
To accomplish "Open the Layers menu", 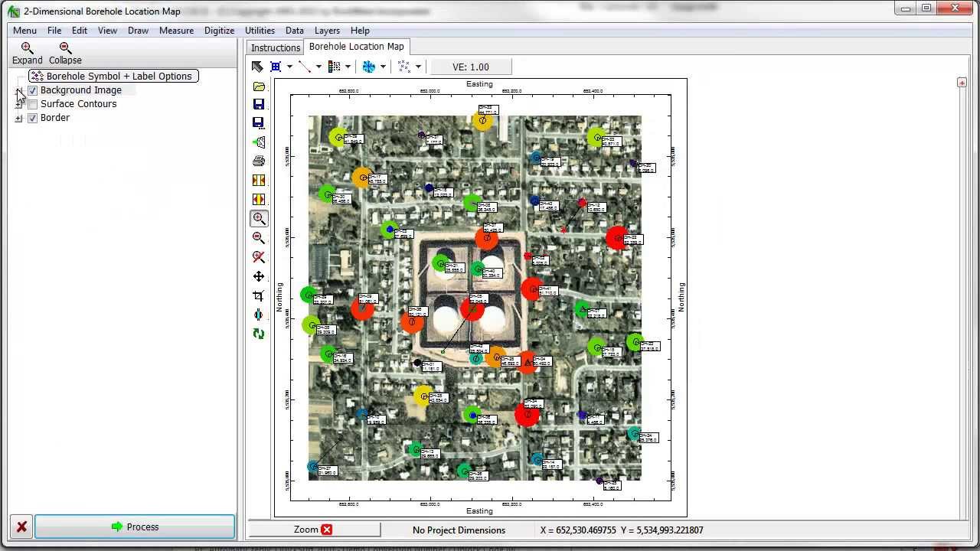I will 328,31.
